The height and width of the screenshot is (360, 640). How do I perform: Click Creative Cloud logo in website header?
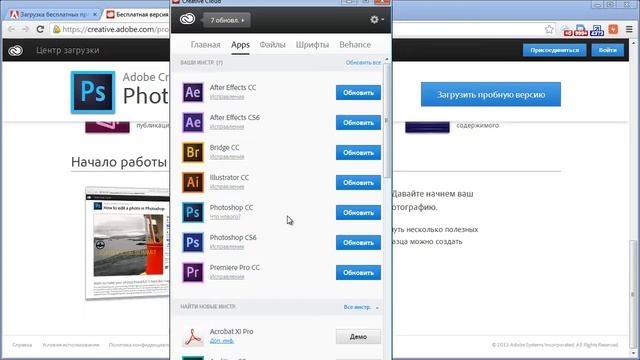pos(16,51)
